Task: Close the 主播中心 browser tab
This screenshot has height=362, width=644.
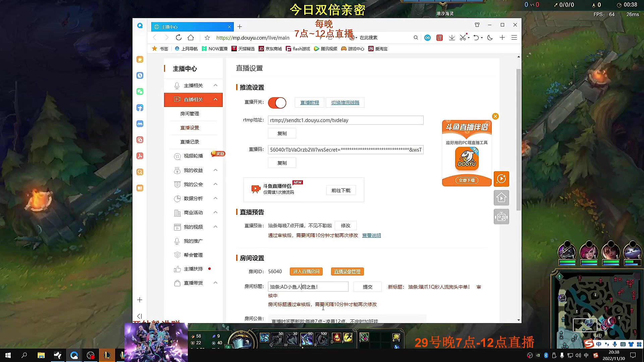Action: (229, 27)
